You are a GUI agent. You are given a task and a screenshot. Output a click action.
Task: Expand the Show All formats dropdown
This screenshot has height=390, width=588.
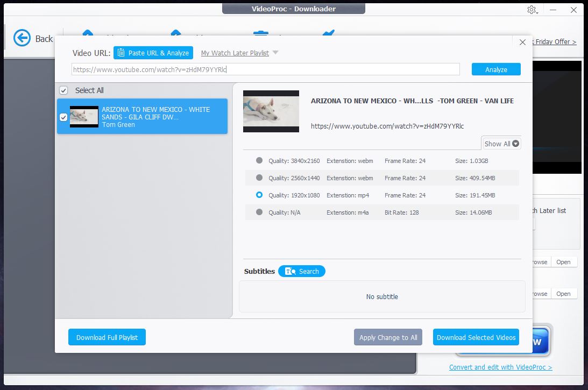tap(501, 144)
